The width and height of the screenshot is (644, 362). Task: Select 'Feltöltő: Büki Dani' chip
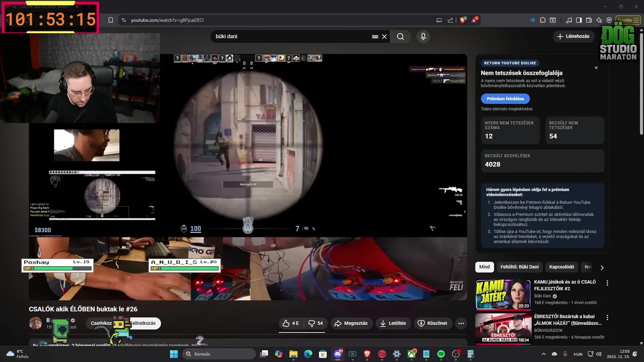tap(519, 267)
